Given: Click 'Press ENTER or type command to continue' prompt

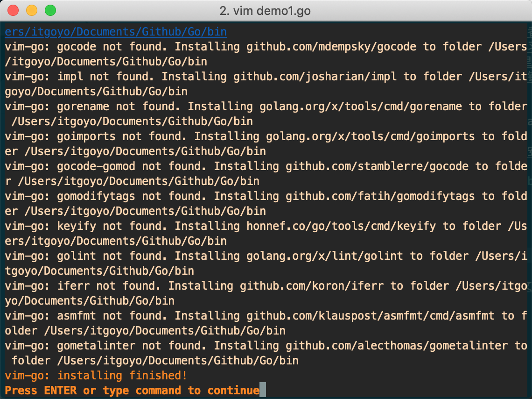Looking at the screenshot, I should (132, 390).
